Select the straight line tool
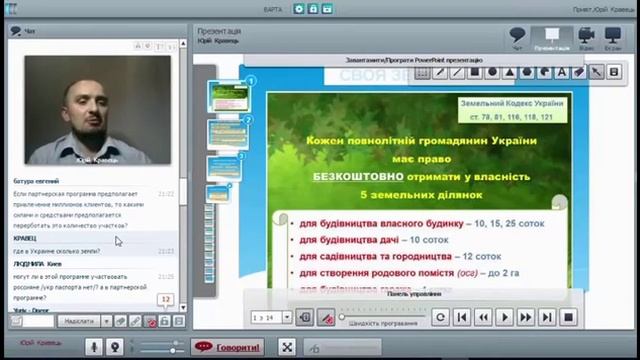This screenshot has height=360, width=640. click(x=457, y=73)
